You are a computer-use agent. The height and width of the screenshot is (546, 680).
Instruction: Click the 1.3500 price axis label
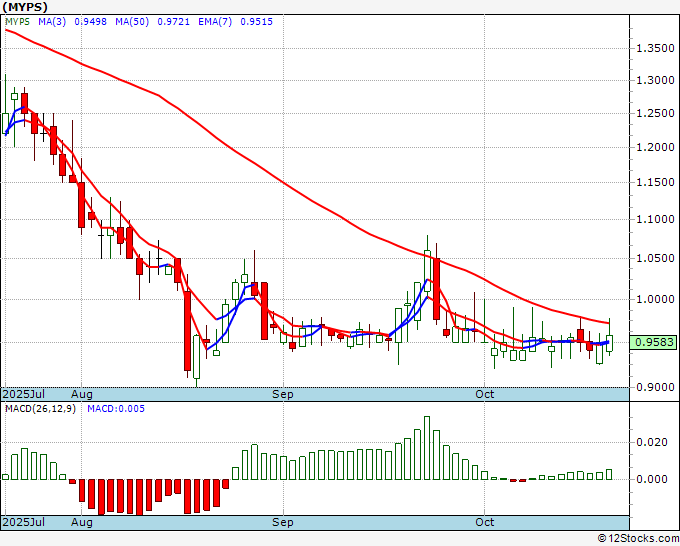655,48
